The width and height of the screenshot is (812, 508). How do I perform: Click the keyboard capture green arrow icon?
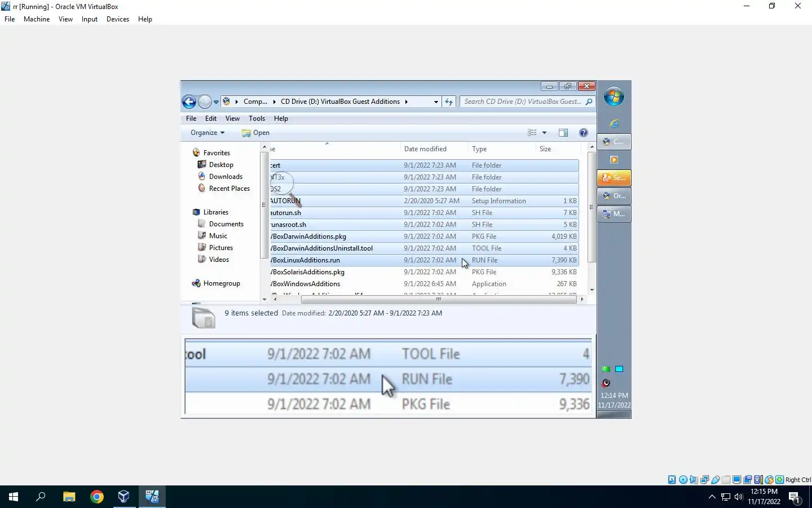(x=779, y=480)
